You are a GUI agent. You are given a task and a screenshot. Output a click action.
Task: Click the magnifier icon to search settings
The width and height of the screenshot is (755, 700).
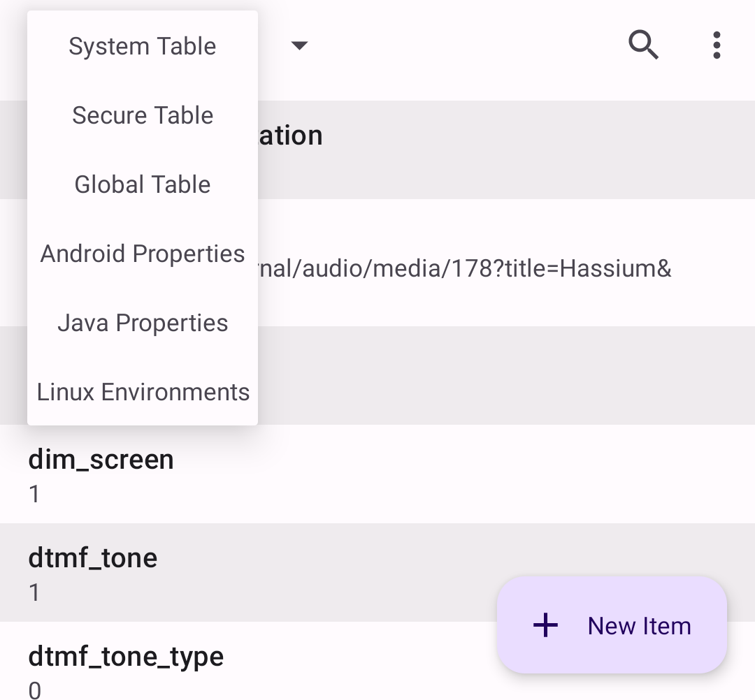(x=643, y=45)
